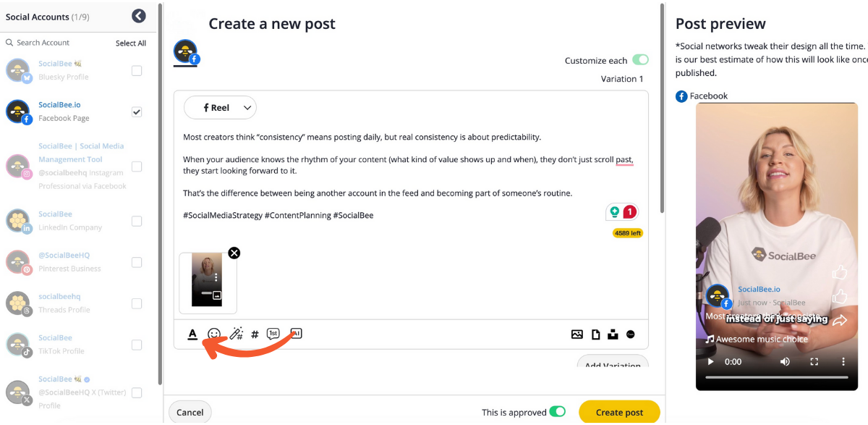Toggle the This is approved switch
Viewport: 868px width, 425px height.
pos(557,412)
